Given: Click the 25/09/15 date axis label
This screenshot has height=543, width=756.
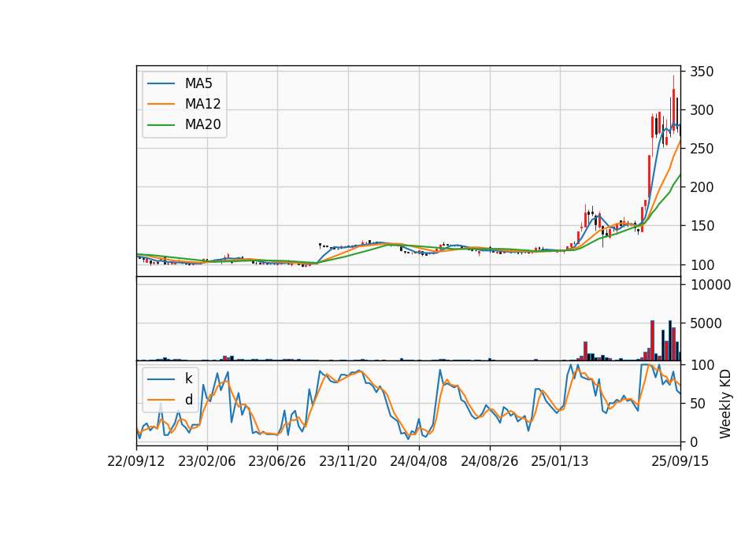Looking at the screenshot, I should (x=680, y=461).
